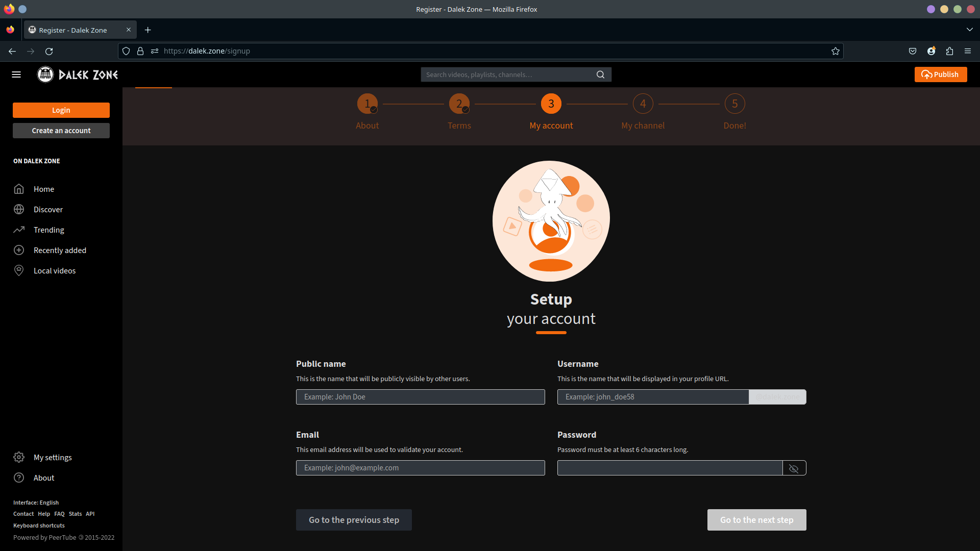Screen dimensions: 980x551
Task: Open Trending videos
Action: point(48,230)
